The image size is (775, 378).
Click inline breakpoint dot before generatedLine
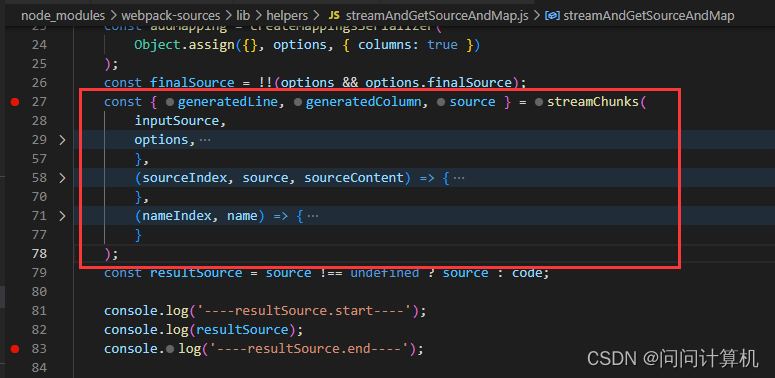tap(170, 102)
